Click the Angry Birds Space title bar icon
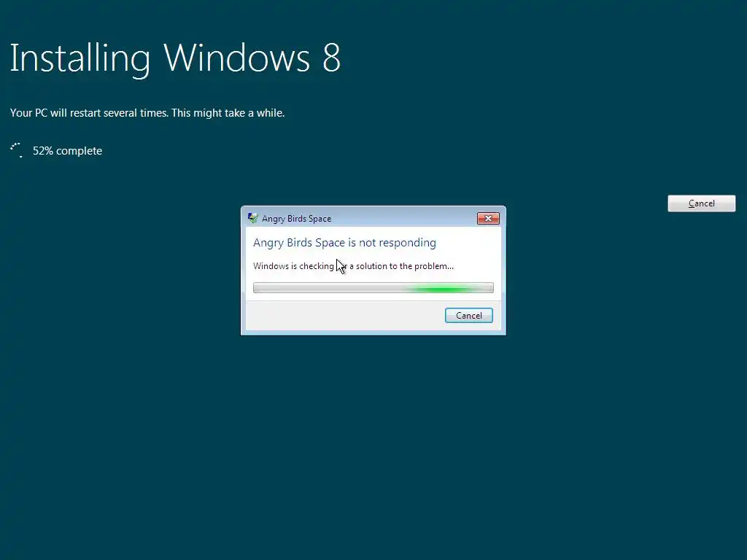 252,218
